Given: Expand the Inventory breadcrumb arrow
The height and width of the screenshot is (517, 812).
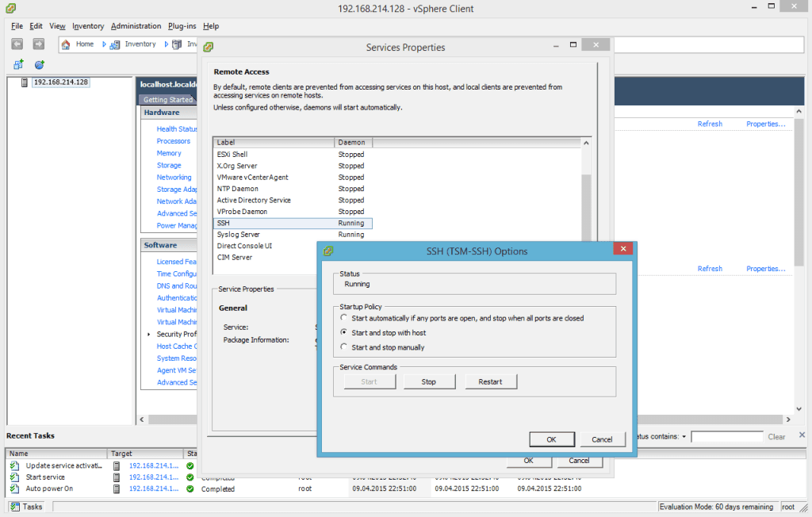Looking at the screenshot, I should (166, 44).
